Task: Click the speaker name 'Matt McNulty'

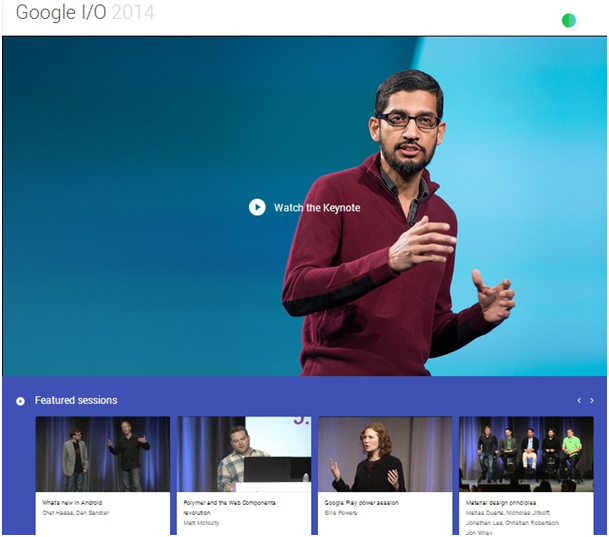Action: [x=201, y=523]
